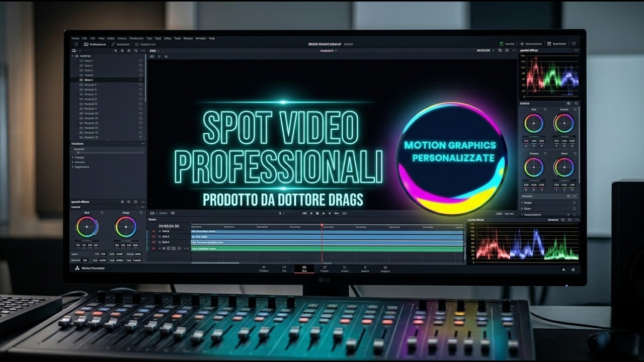
Task: Select the Video 5 row in media list
Action: (x=108, y=80)
